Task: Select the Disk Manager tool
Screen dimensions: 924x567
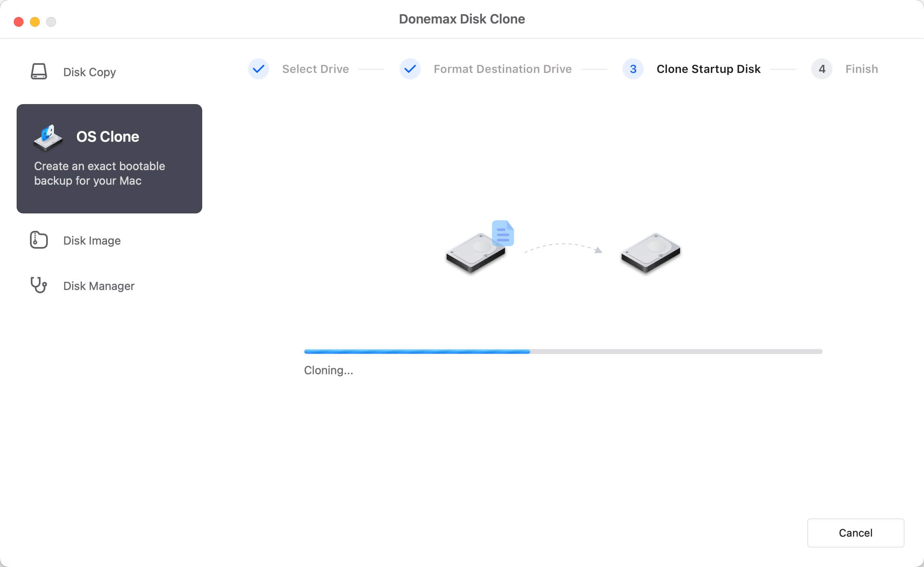Action: [x=98, y=286]
